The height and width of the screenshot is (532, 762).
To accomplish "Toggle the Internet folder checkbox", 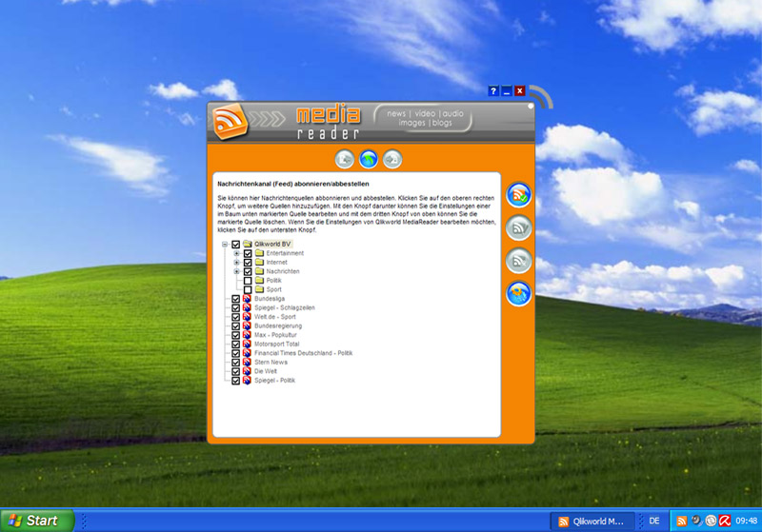I will (x=248, y=263).
